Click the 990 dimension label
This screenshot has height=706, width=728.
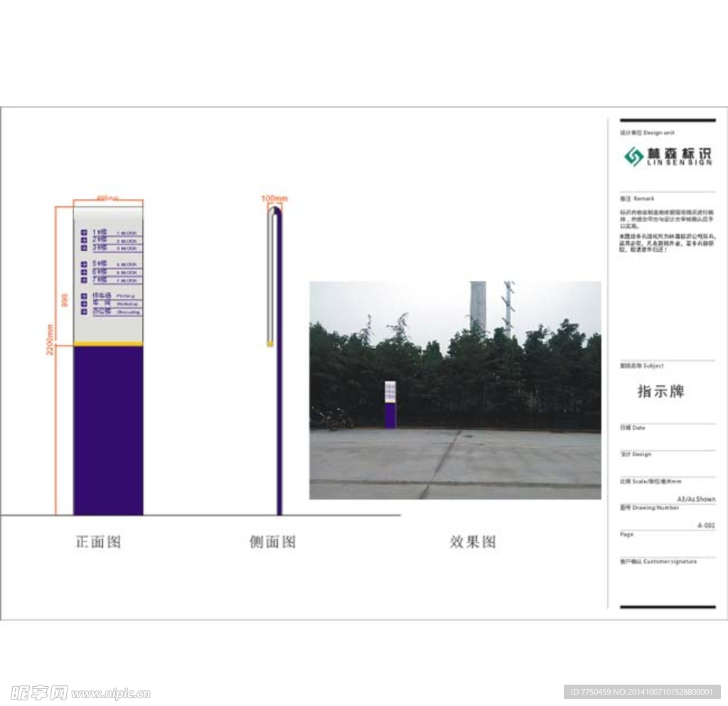point(65,300)
